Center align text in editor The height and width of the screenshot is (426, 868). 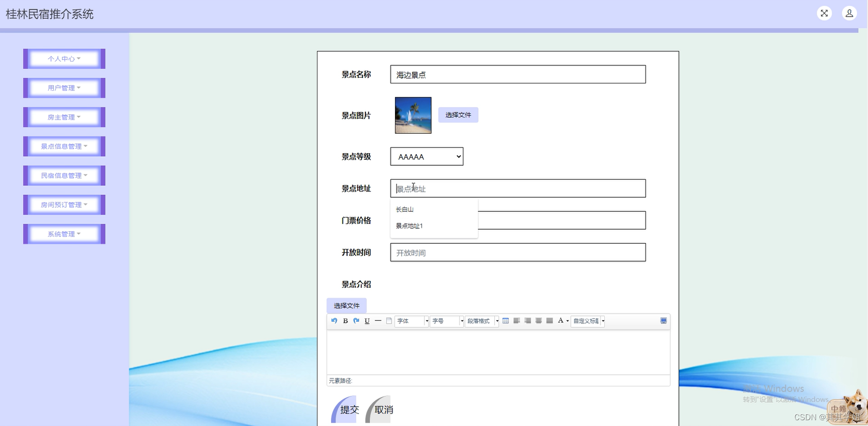(x=538, y=321)
